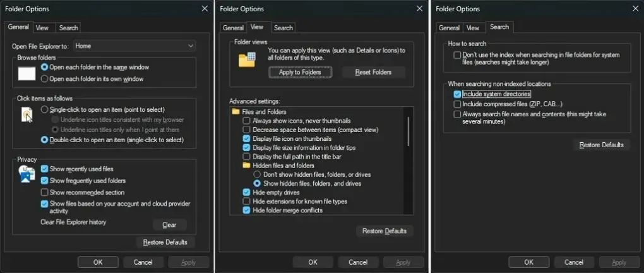Switch to View tab in the left window
Viewport: 644px width, 273px height.
(42, 28)
